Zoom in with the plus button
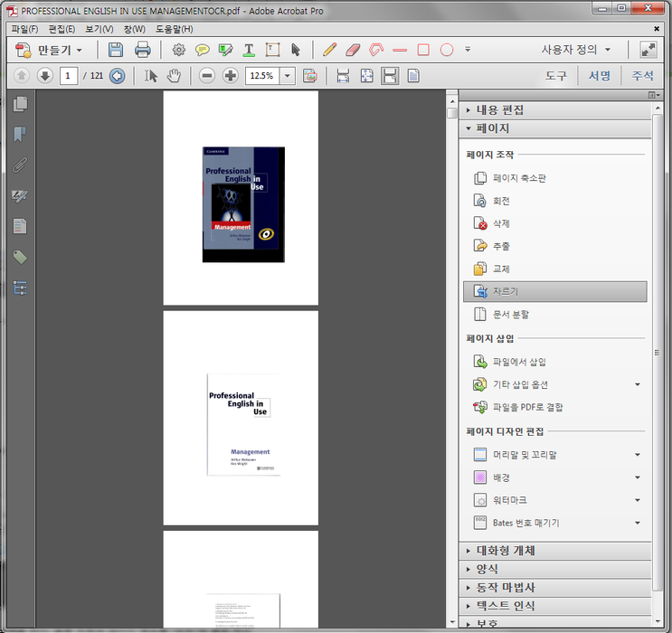This screenshot has height=633, width=672. [x=231, y=76]
